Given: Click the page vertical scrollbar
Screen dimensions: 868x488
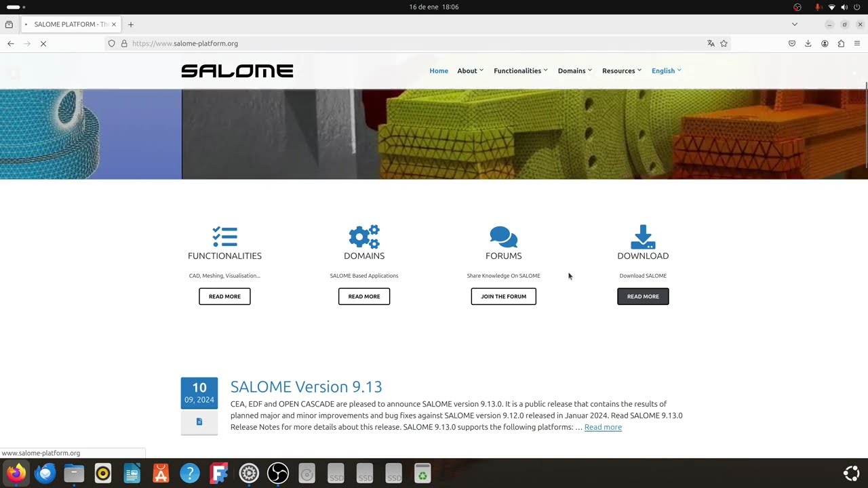Looking at the screenshot, I should click(x=866, y=125).
